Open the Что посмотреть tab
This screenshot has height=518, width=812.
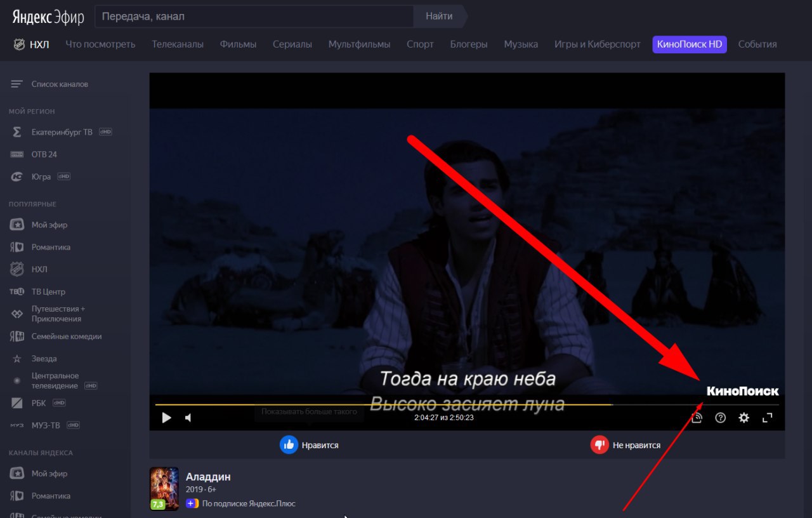(x=100, y=44)
